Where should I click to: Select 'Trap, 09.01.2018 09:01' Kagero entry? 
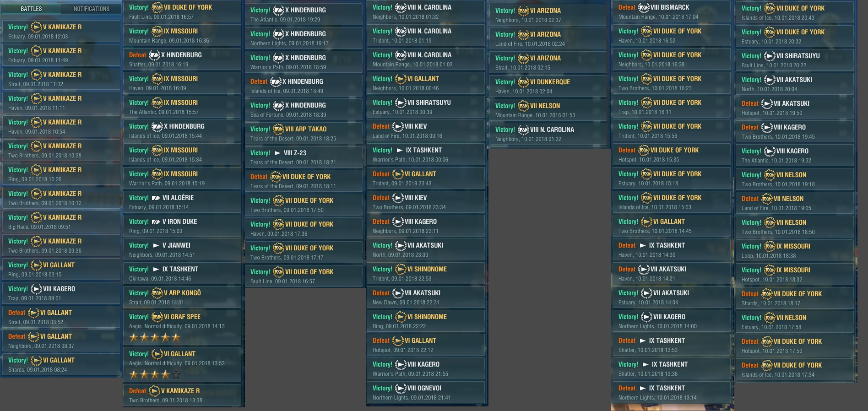point(61,293)
